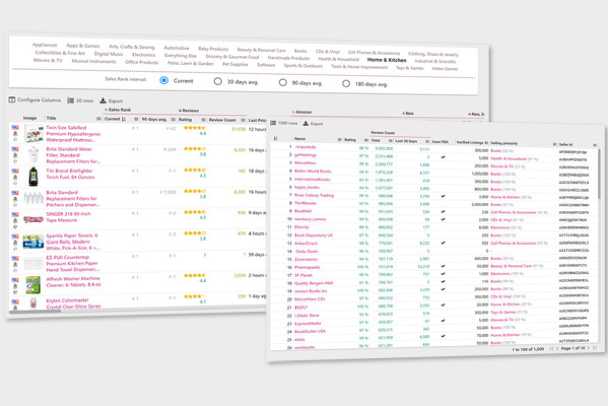Screen dimensions: 608x406
Task: Open Sparkle Paper Towels product link
Action: coord(73,242)
